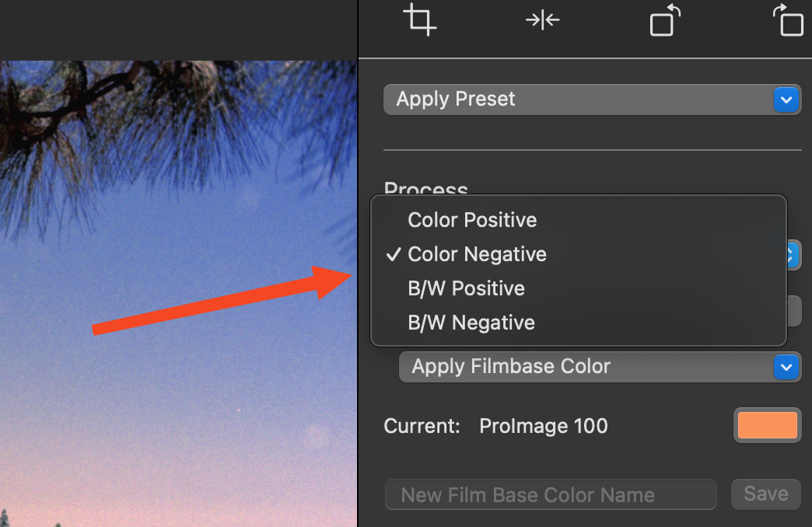812x527 pixels.
Task: Click blue chevron on Apply Filmbase Color
Action: pyautogui.click(x=786, y=366)
